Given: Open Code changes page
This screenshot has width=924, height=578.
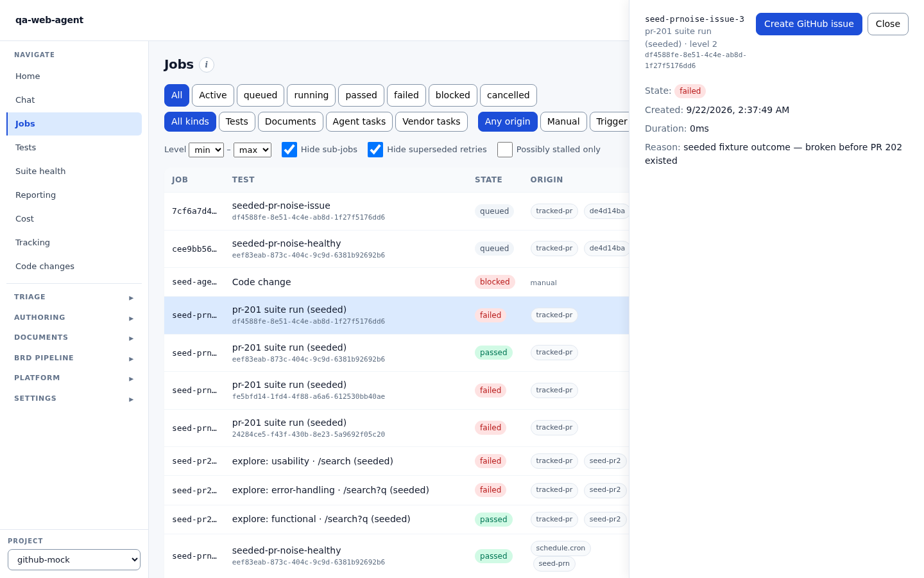Looking at the screenshot, I should point(74,267).
